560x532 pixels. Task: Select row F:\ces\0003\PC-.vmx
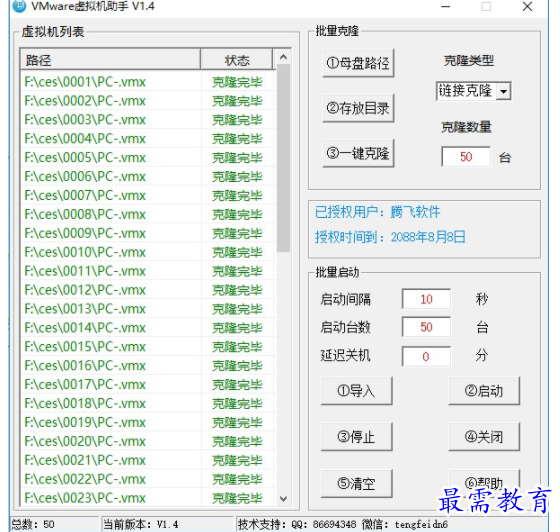click(x=148, y=120)
